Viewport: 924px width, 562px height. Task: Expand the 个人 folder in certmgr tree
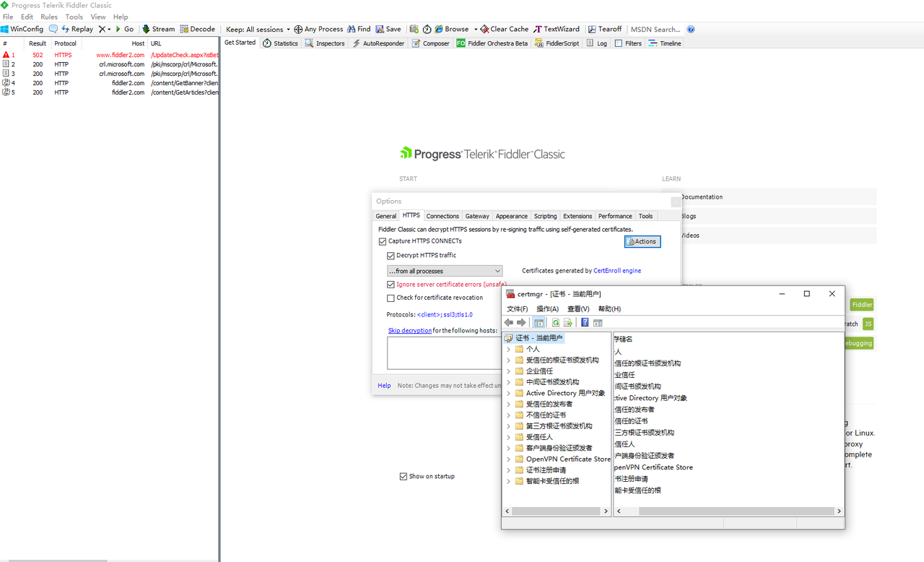point(509,349)
